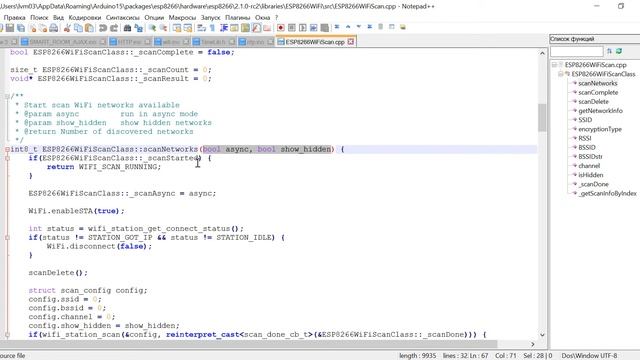Image resolution: width=640 pixels, height=360 pixels.
Task: Toggle sort in function list panel
Action: tap(609, 51)
